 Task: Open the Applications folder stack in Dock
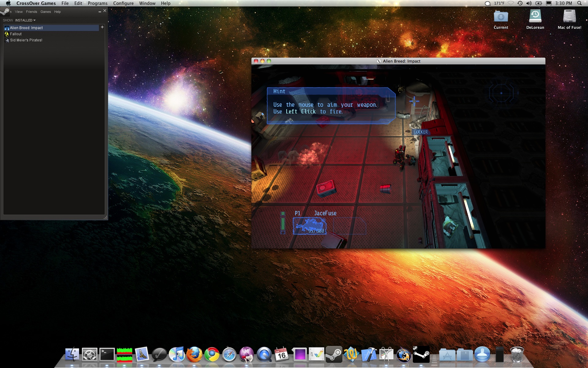click(x=447, y=355)
